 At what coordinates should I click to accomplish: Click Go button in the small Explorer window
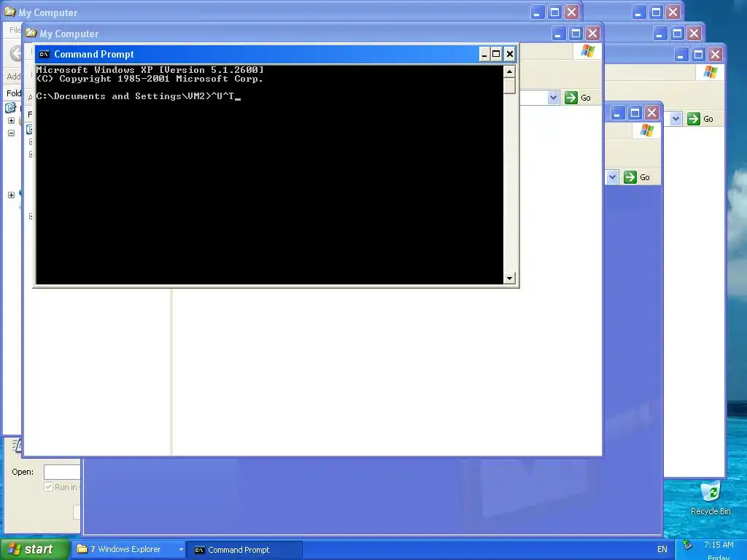pyautogui.click(x=637, y=177)
